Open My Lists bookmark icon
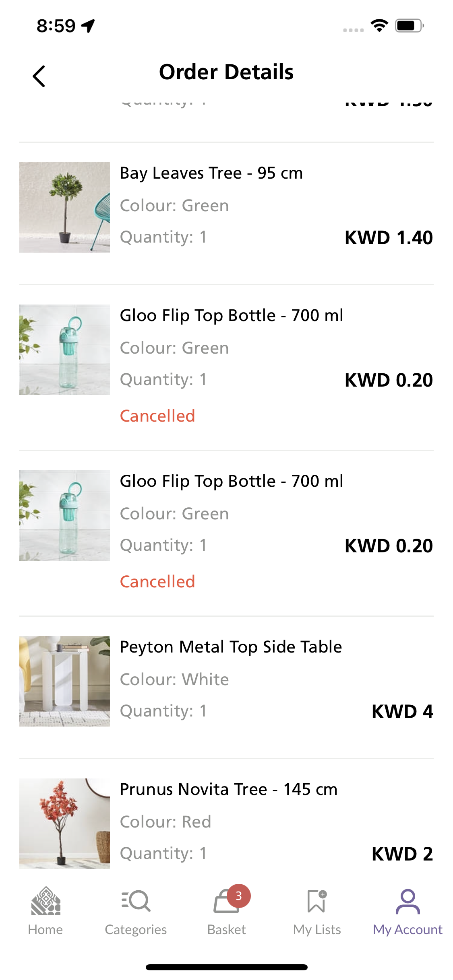This screenshot has width=453, height=980. (x=317, y=902)
